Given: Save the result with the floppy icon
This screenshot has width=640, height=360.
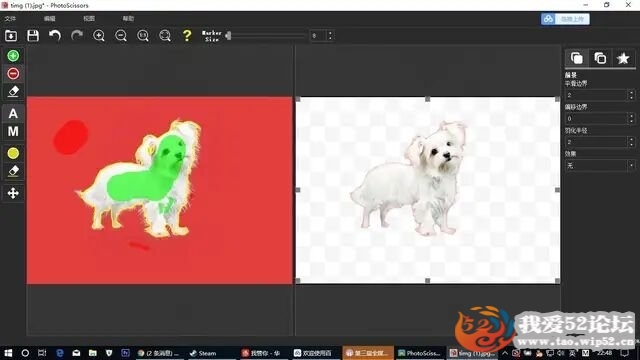Looking at the screenshot, I should point(33,36).
